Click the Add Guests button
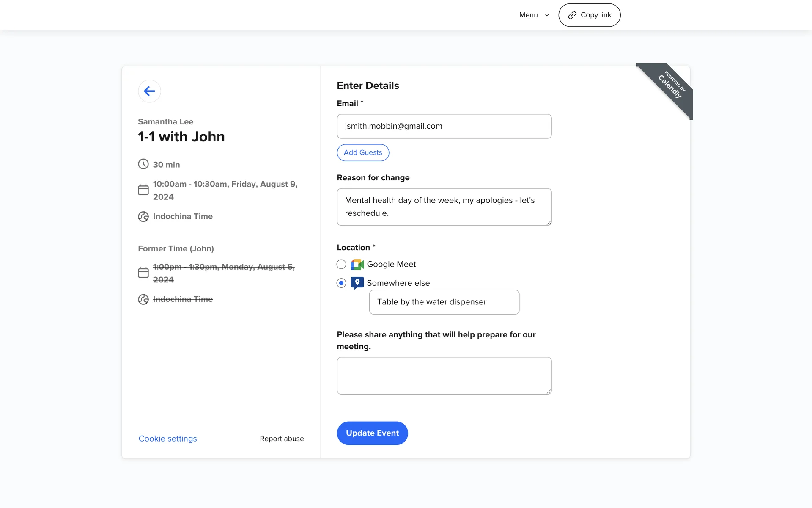 click(x=363, y=152)
